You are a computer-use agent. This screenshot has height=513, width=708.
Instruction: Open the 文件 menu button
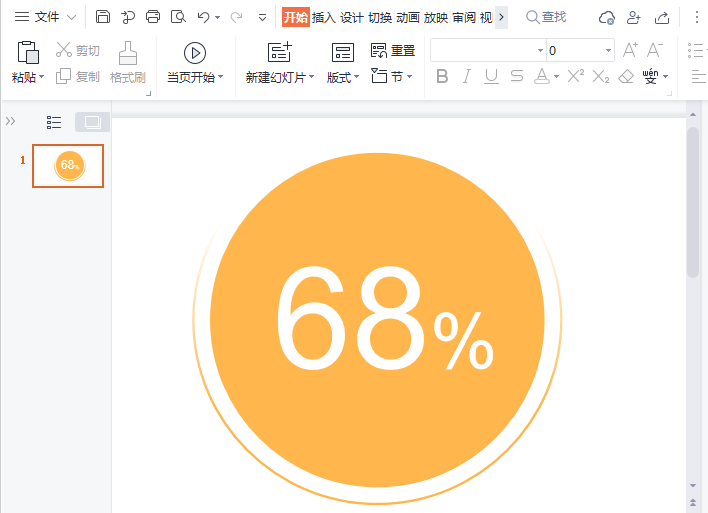[45, 17]
